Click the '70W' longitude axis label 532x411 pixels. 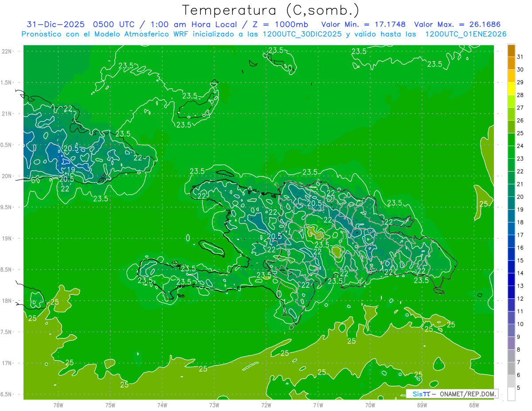pyautogui.click(x=370, y=405)
